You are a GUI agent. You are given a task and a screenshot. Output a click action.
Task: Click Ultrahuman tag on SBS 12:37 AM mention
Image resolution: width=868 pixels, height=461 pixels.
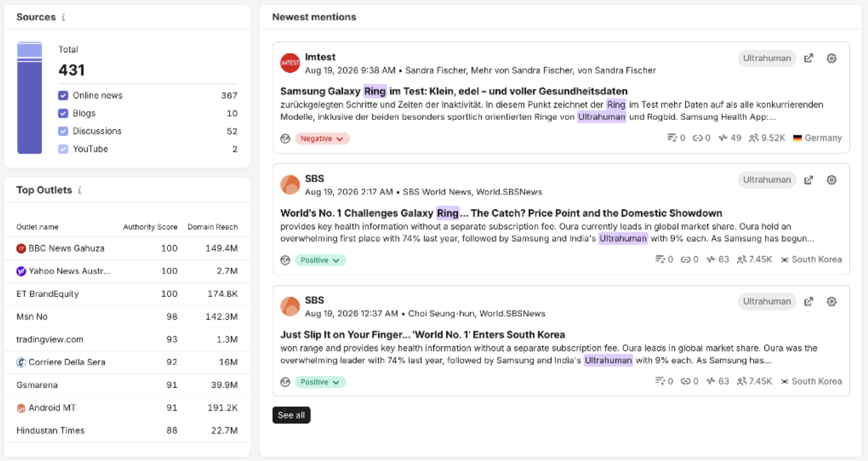[x=767, y=302]
